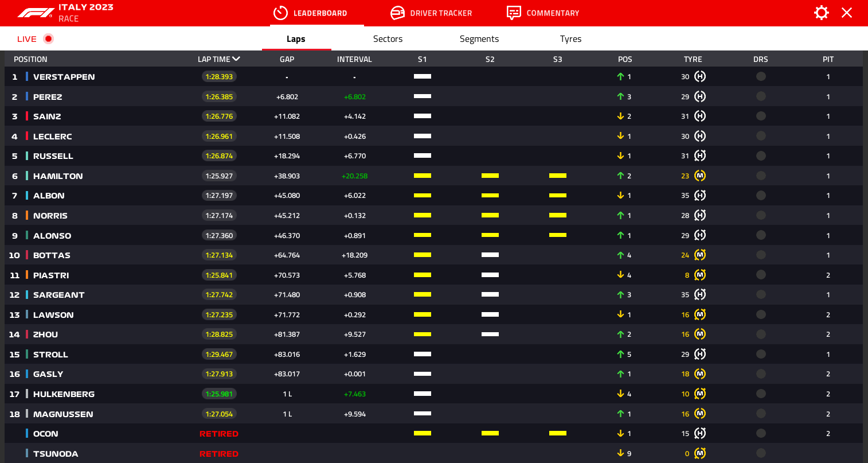This screenshot has height=463, width=868.
Task: Click Hamilton's medium tyre icon
Action: 700,176
